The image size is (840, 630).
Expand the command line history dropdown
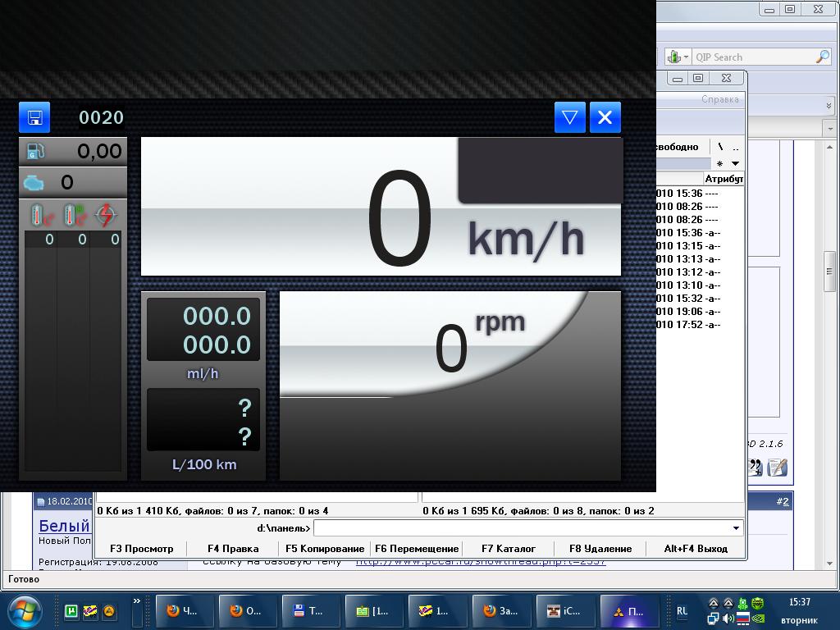[736, 528]
